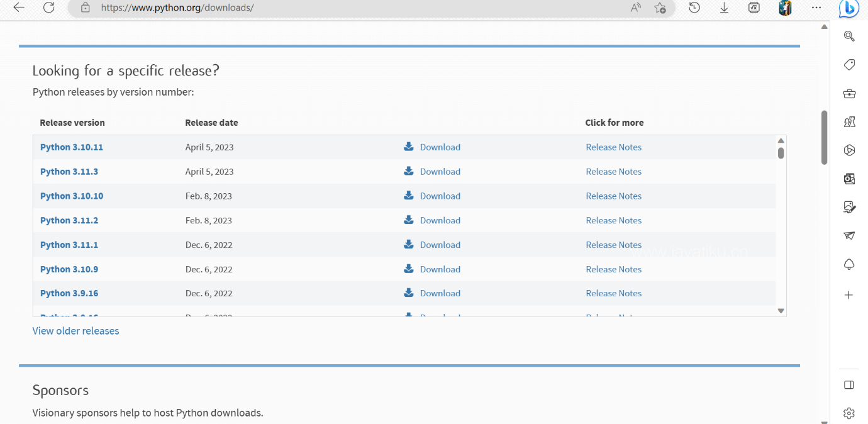Open Bing chat sidebar button
This screenshot has height=424, width=868.
coord(849,8)
